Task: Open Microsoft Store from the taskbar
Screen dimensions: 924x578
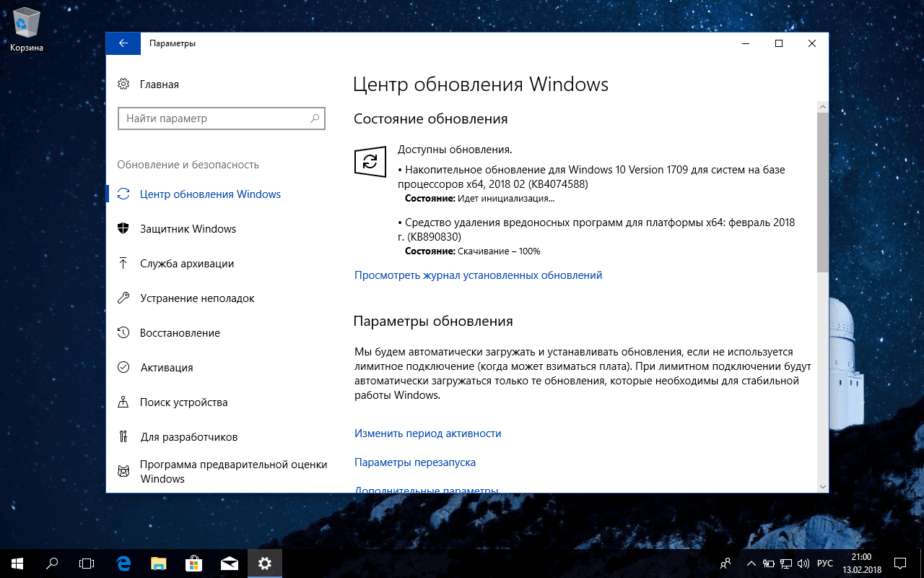Action: coord(193,564)
